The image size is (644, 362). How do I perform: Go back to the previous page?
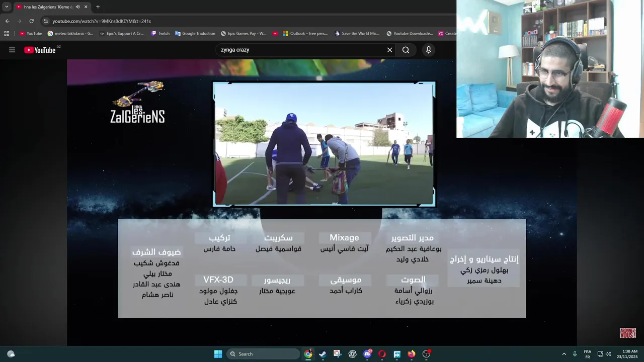[x=7, y=21]
